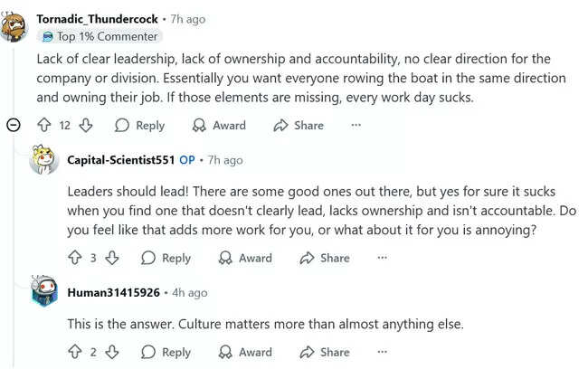Upvote Capital-Scientist551's reply
Viewport: 588px width, 369px height.
tap(74, 258)
